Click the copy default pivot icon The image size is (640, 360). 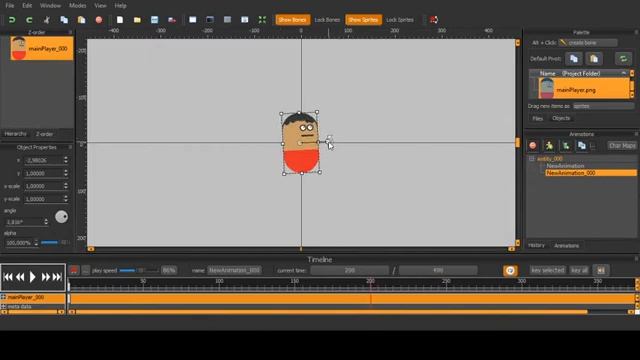coord(573,58)
